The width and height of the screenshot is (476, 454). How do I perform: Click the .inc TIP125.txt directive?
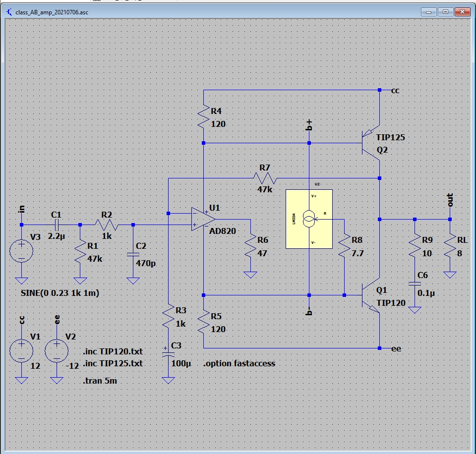tap(113, 363)
